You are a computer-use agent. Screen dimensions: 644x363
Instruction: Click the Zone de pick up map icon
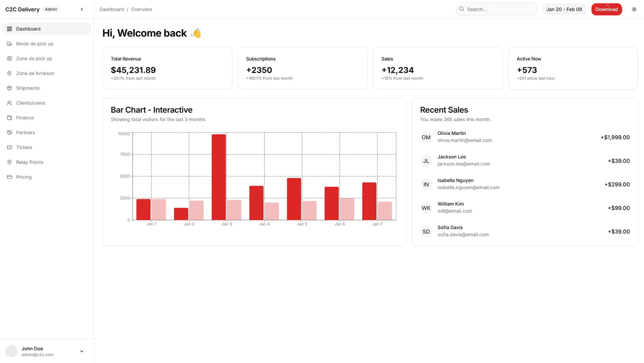(x=9, y=59)
